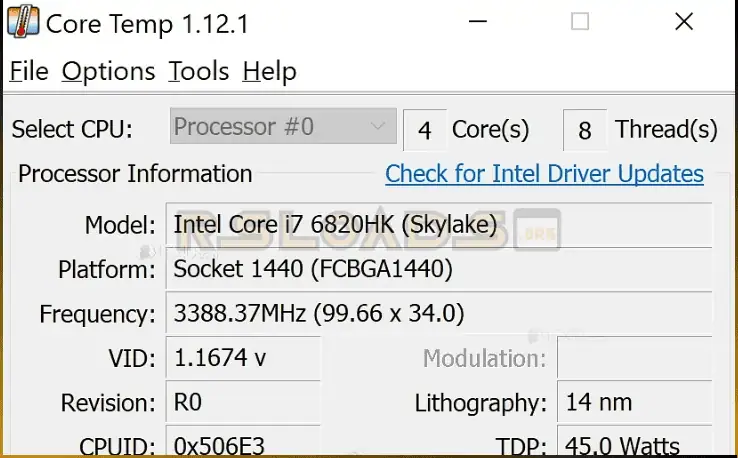Click the Thread(s) label

point(666,129)
